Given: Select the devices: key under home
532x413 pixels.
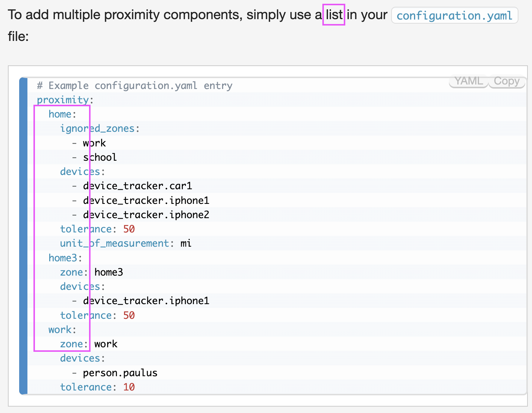Looking at the screenshot, I should (80, 171).
